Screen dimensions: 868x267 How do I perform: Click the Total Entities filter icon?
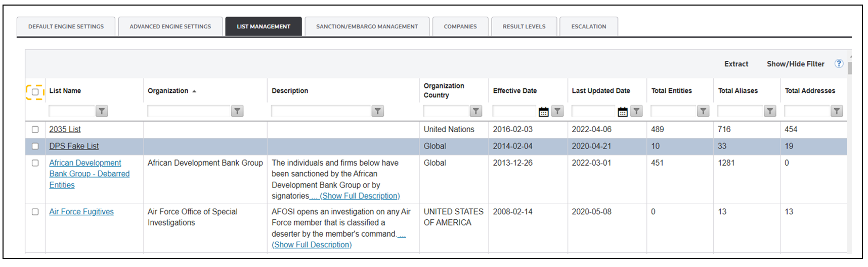[x=703, y=111]
